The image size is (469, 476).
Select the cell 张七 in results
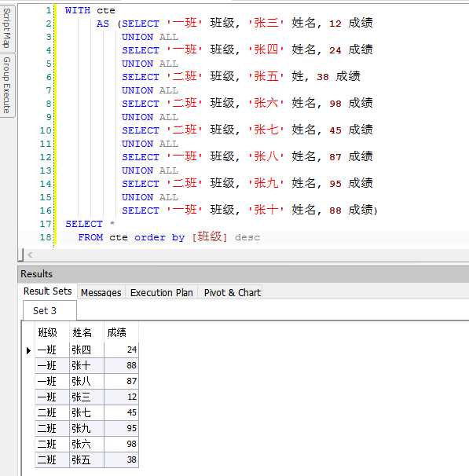86,413
